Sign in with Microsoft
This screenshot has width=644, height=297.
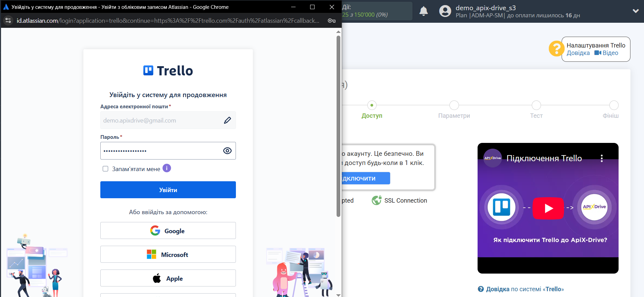(x=168, y=254)
